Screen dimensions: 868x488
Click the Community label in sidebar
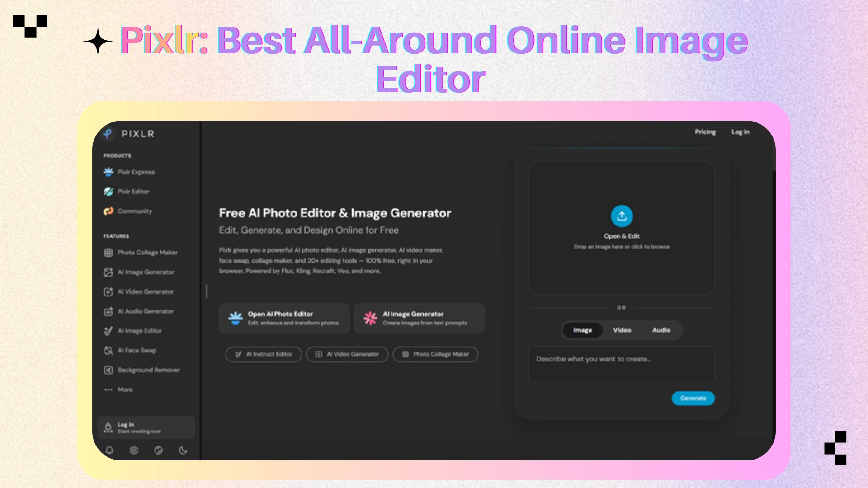135,211
